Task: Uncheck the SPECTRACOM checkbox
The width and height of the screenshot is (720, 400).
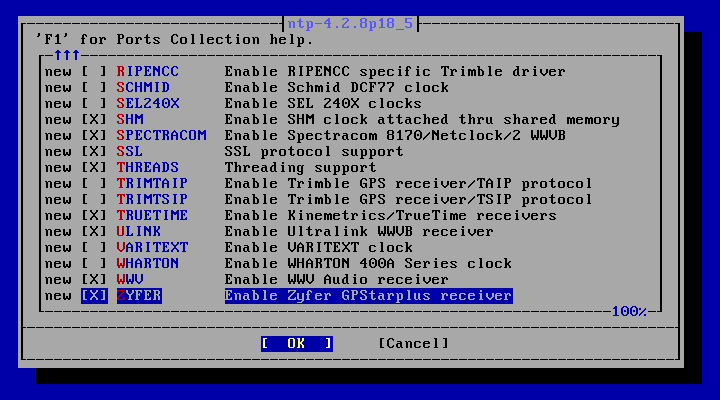Action: coord(94,136)
